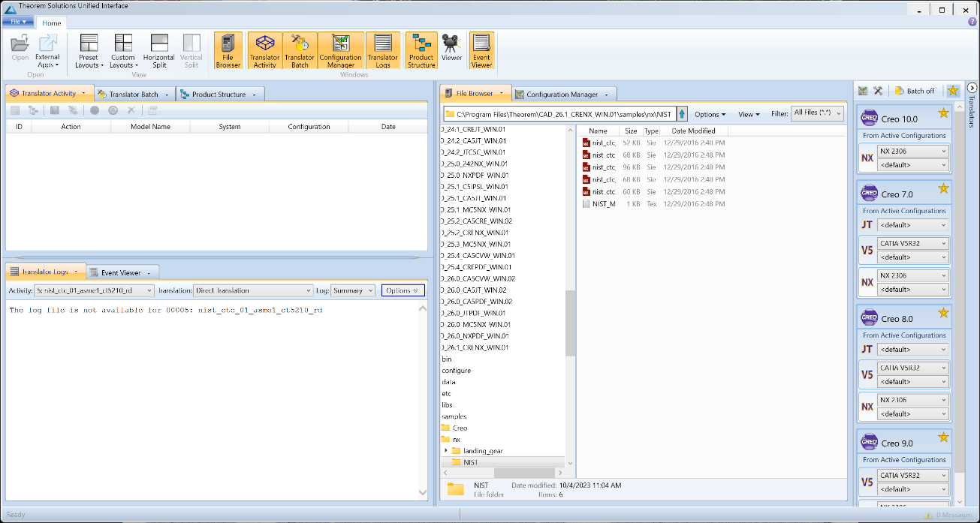Click the Options button in Translator Logs
Screen dimensions: 980x523
(x=403, y=290)
